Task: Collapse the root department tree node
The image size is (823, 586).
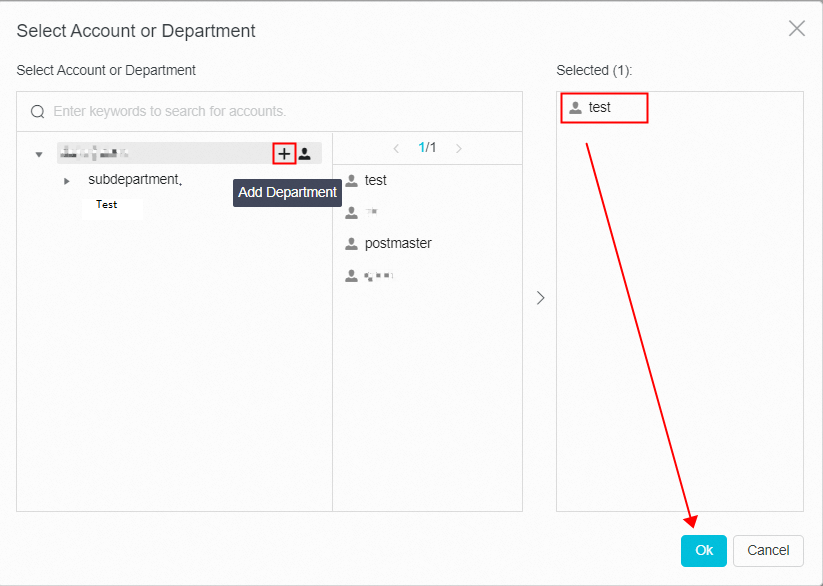Action: pos(39,155)
